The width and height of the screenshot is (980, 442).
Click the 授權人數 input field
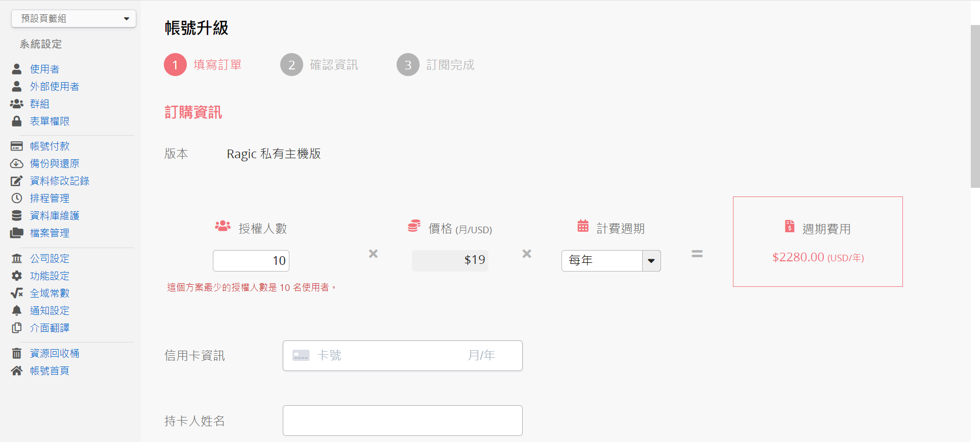coord(251,261)
